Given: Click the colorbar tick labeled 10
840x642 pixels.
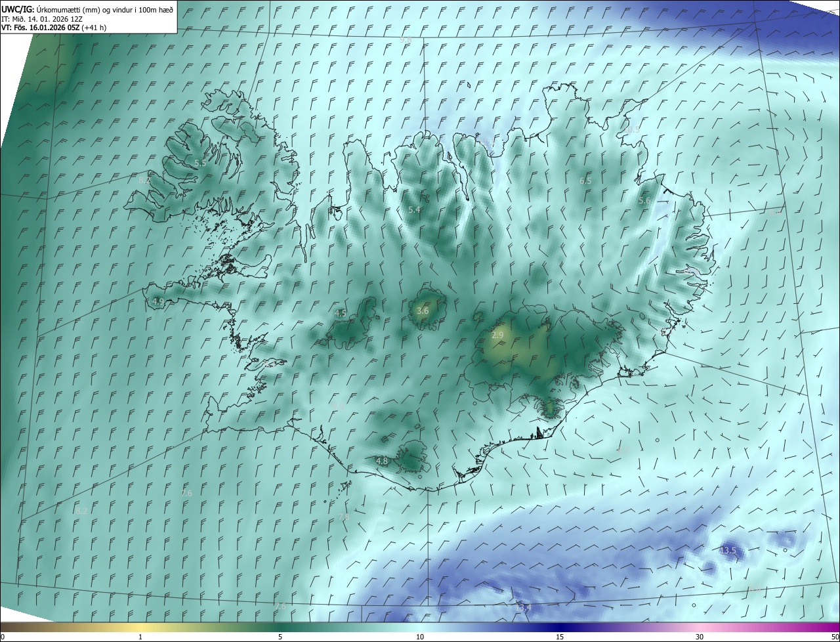Looking at the screenshot, I should click(x=420, y=637).
